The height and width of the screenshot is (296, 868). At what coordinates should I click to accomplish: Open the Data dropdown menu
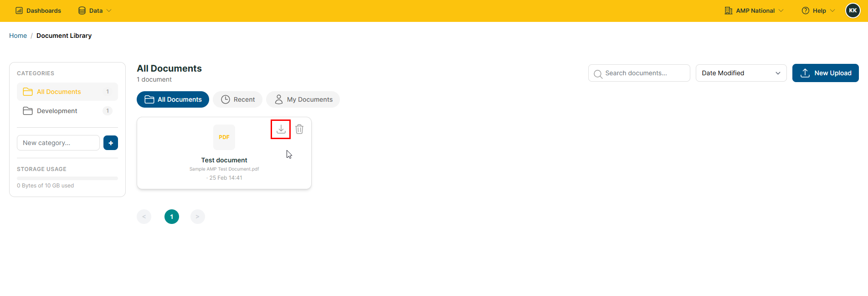[x=95, y=10]
